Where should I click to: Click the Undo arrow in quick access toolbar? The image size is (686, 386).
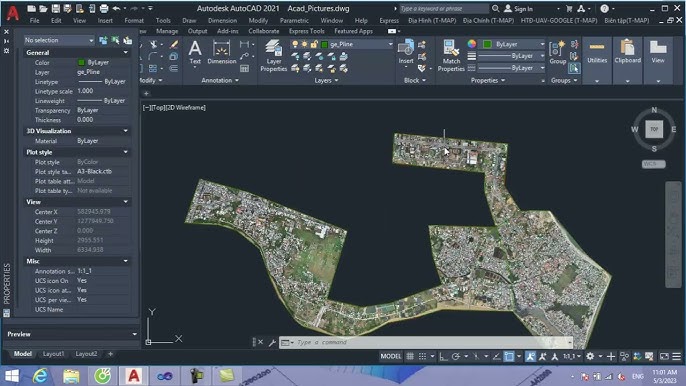116,8
